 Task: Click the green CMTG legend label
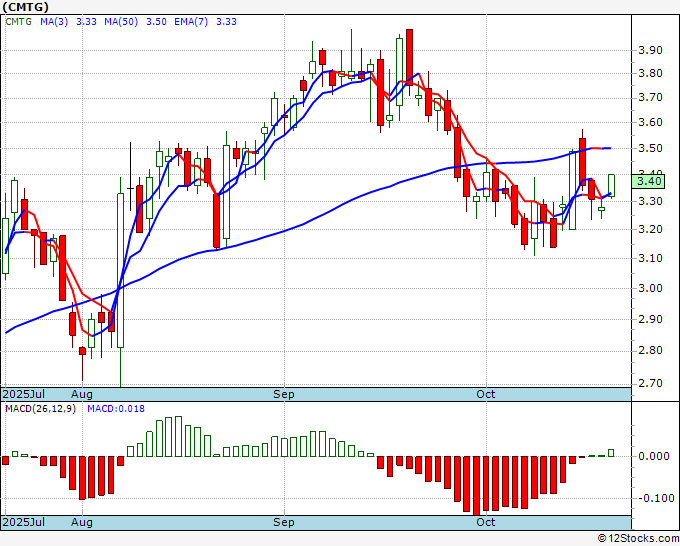click(18, 22)
